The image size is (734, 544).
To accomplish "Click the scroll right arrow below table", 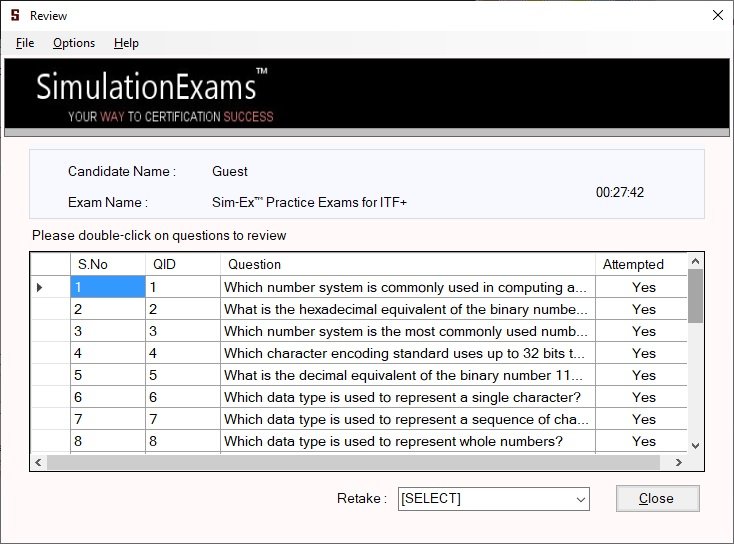I will click(x=679, y=463).
